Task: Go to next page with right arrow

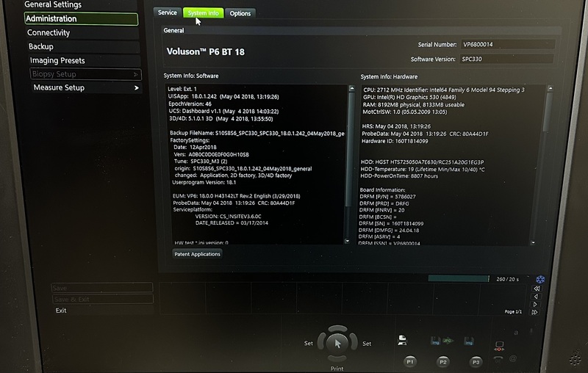Action: click(x=537, y=304)
